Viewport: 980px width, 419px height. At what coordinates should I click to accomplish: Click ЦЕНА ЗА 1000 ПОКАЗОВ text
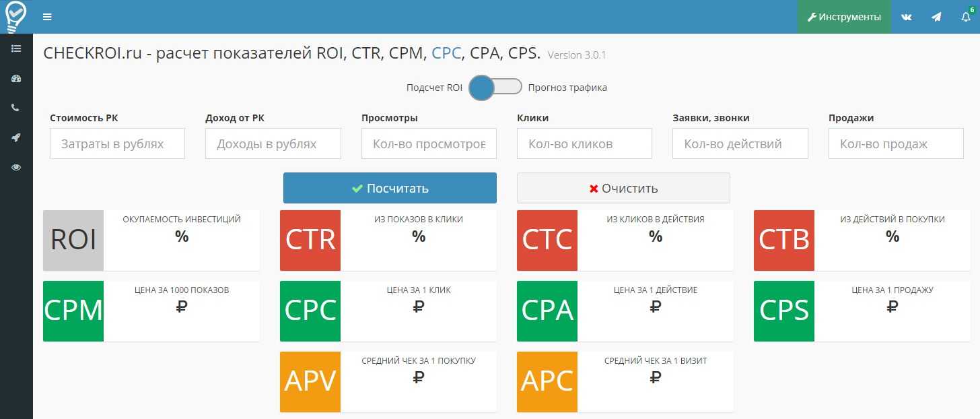pos(182,290)
